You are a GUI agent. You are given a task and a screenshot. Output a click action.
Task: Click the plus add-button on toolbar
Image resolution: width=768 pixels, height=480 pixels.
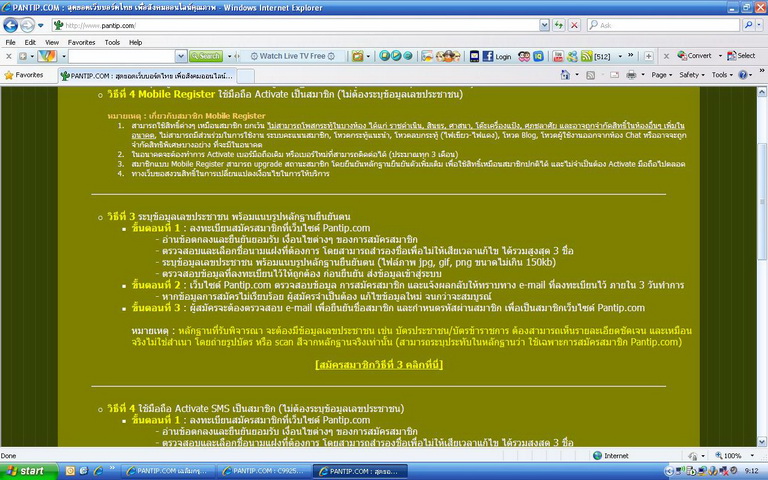tap(648, 56)
